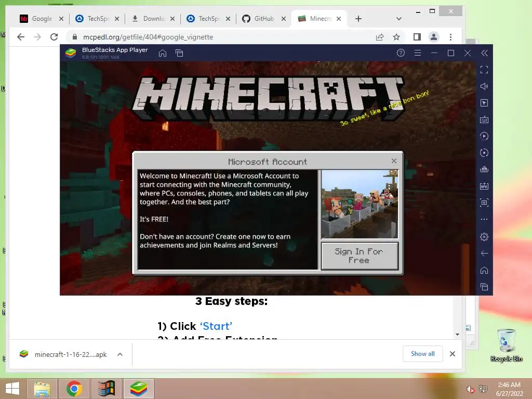Open File Explorer from taskbar
Image resolution: width=532 pixels, height=399 pixels.
(x=42, y=389)
